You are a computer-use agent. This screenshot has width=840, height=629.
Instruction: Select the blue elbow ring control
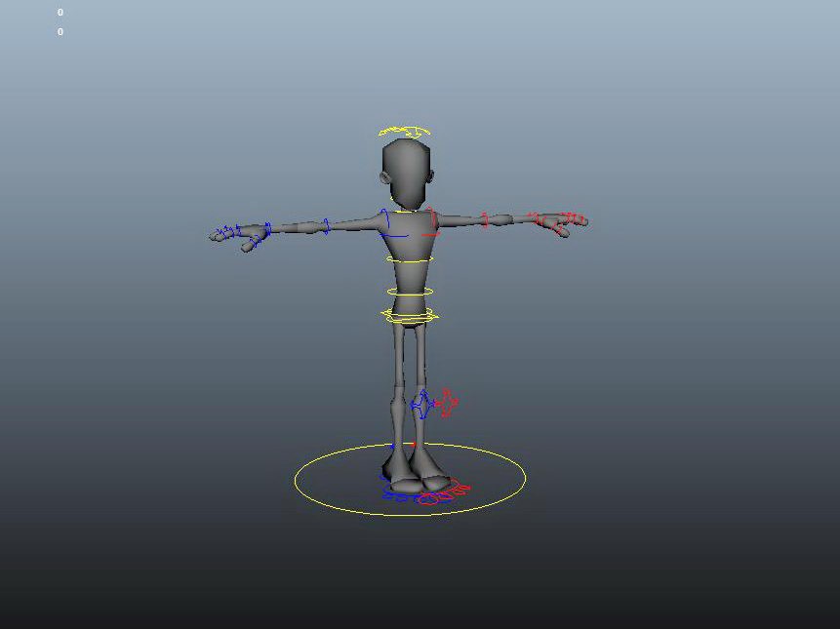point(326,226)
